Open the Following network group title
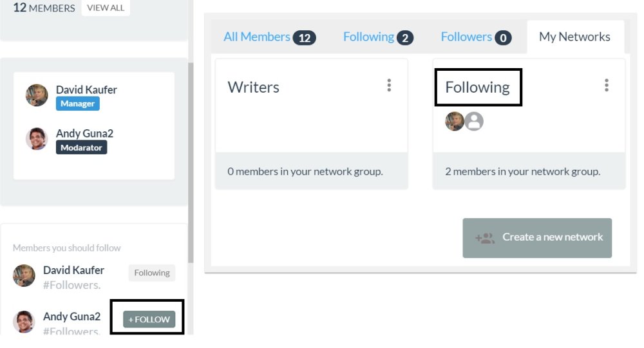 477,87
